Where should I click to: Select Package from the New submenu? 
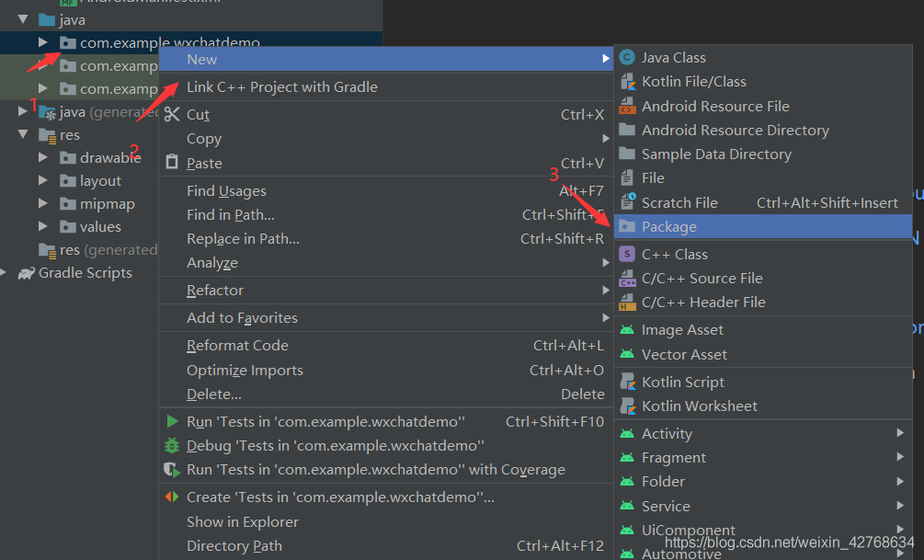[669, 227]
